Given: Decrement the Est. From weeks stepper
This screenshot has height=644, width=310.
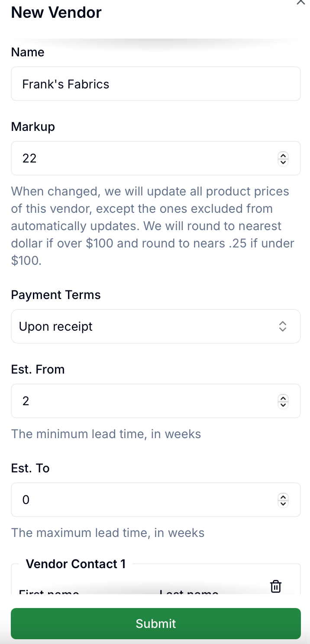Looking at the screenshot, I should 283,405.
